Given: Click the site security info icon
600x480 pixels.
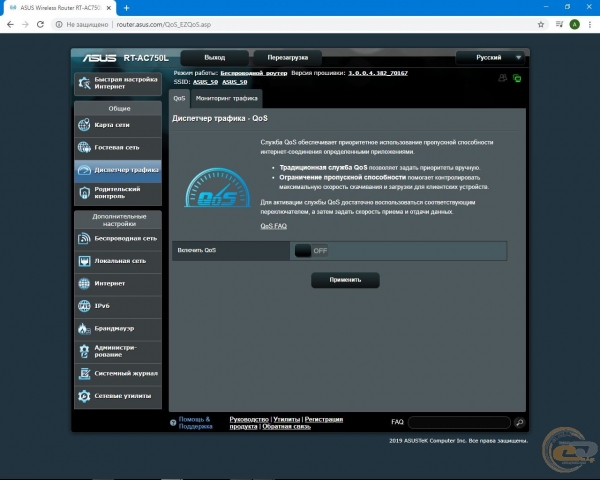Looking at the screenshot, I should click(x=59, y=24).
